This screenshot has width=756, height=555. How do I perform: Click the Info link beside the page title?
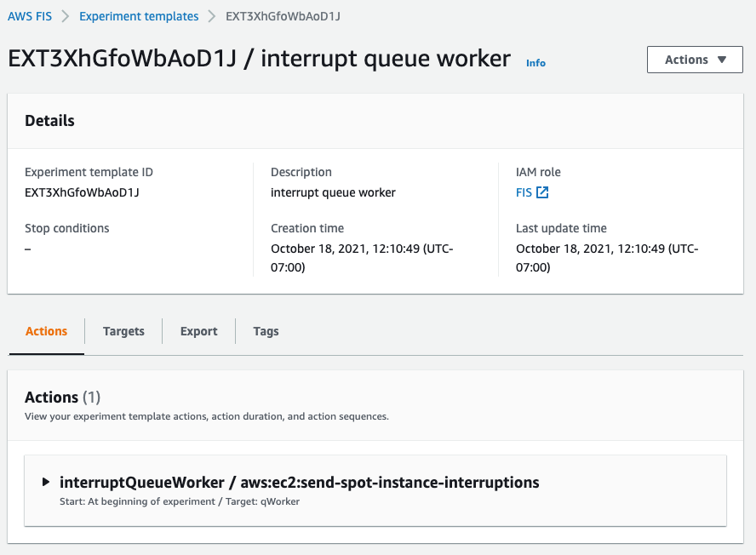tap(535, 62)
